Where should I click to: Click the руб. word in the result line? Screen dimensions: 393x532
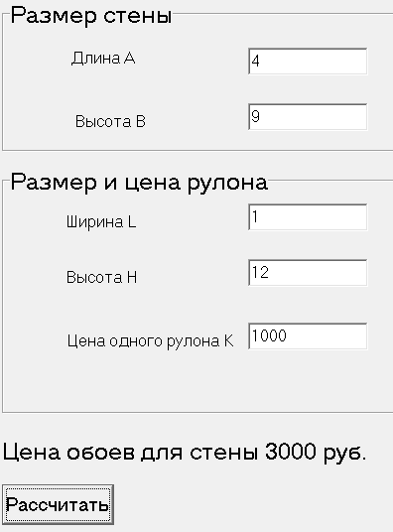coord(344,454)
